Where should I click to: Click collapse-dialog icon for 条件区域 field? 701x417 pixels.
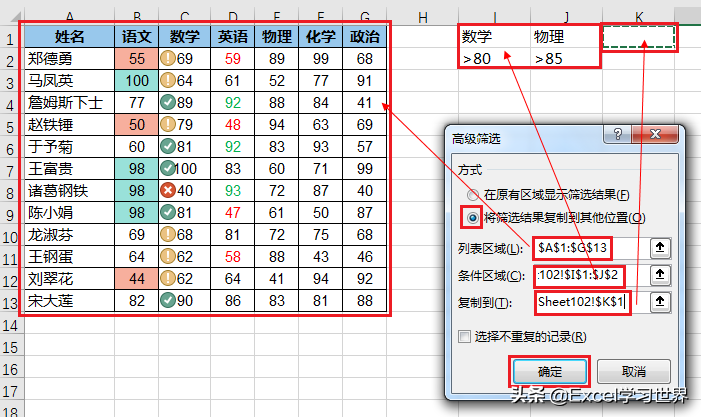coord(660,275)
